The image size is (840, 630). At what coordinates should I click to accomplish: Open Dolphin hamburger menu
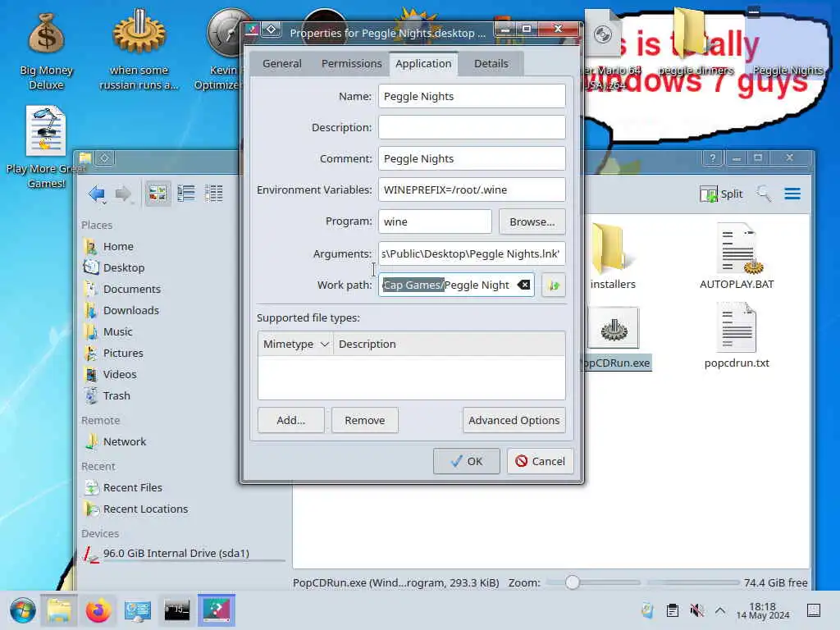coord(792,194)
